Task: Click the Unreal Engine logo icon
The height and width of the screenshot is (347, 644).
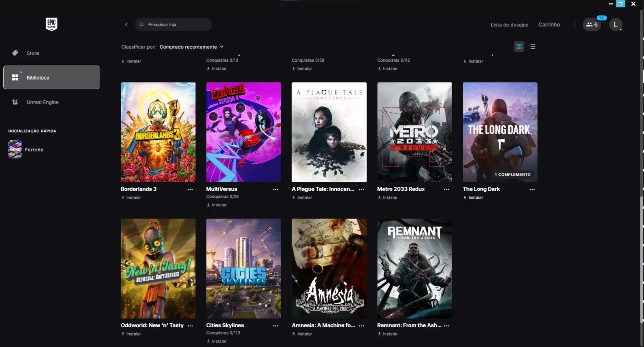Action: [15, 102]
